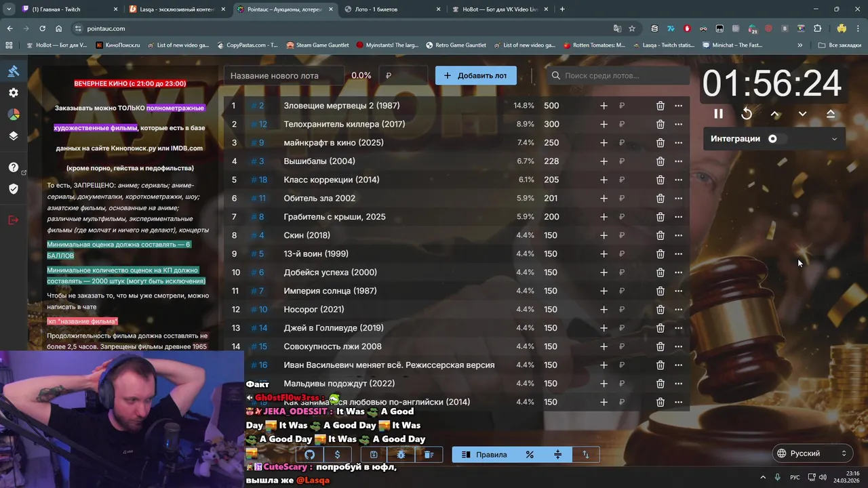Subtract time with the down chevron
868x488 pixels.
pos(802,114)
